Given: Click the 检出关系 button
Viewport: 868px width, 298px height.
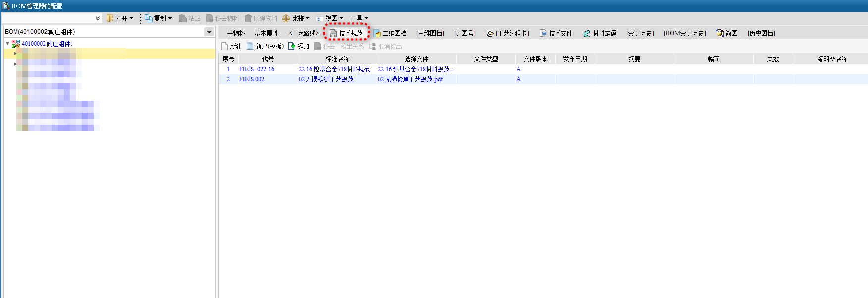Looking at the screenshot, I should coord(352,46).
